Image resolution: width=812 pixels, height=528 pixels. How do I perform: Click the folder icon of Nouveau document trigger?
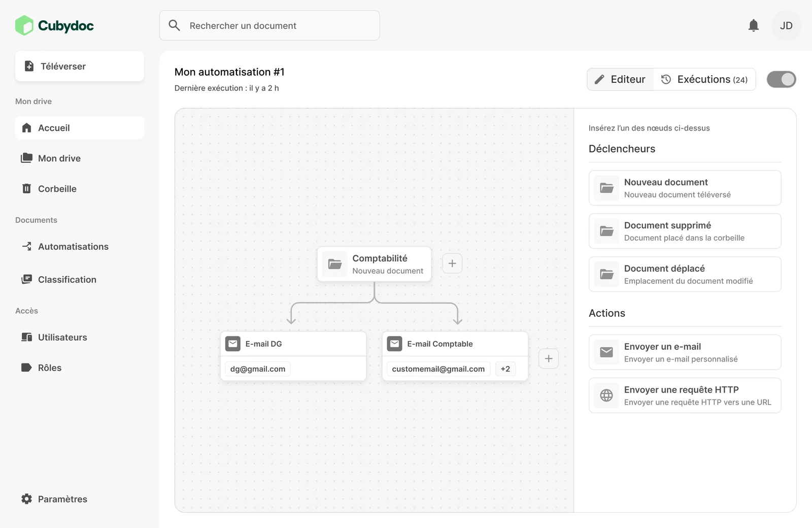(x=606, y=188)
